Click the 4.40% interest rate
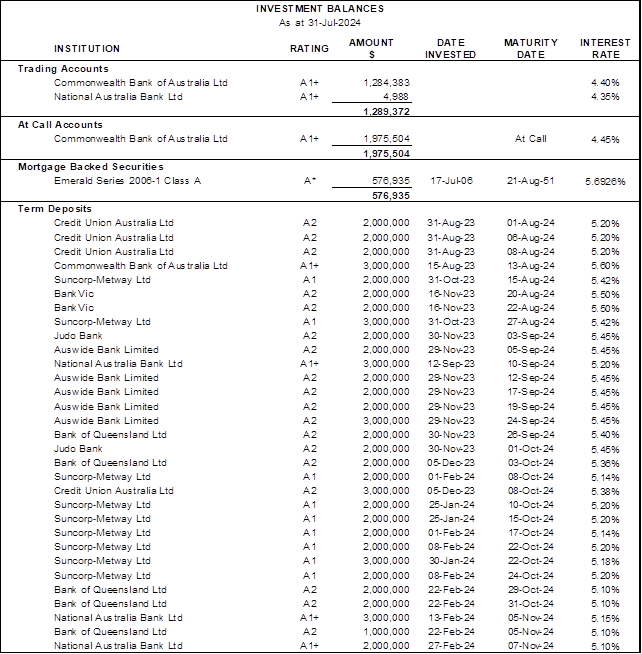 coord(605,83)
